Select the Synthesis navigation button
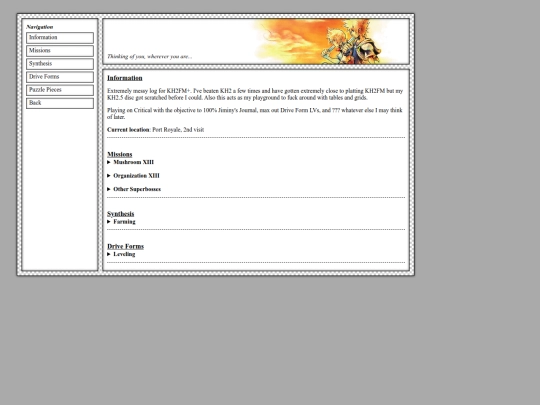This screenshot has width=540, height=405. pyautogui.click(x=60, y=64)
